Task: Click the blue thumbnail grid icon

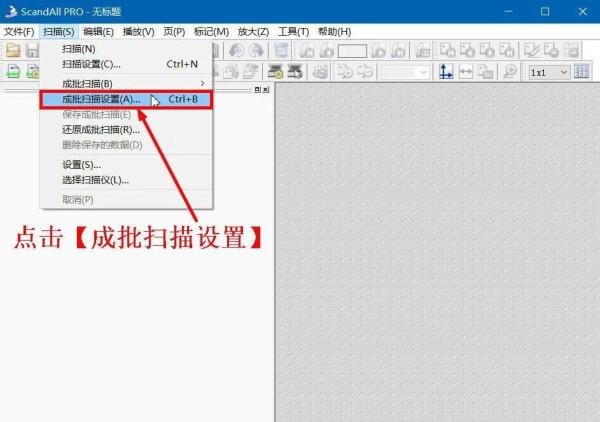Action: 582,72
